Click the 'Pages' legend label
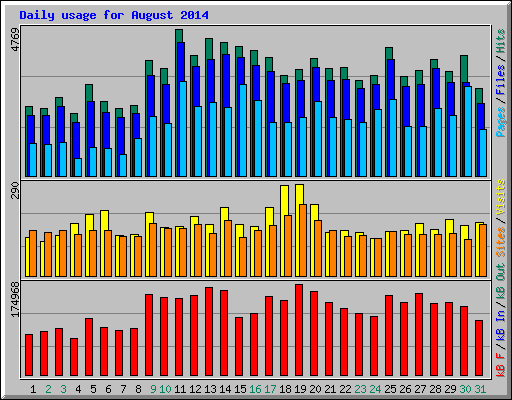Screen dimensions: 512x400 [x=500, y=121]
